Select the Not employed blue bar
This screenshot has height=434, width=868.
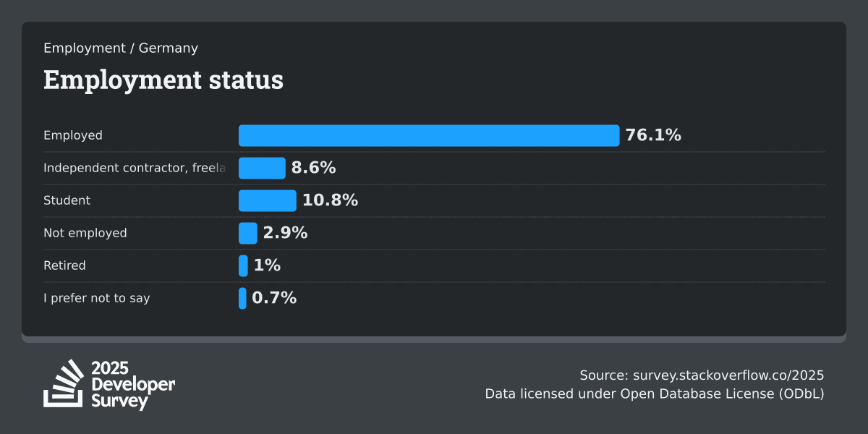[248, 234]
